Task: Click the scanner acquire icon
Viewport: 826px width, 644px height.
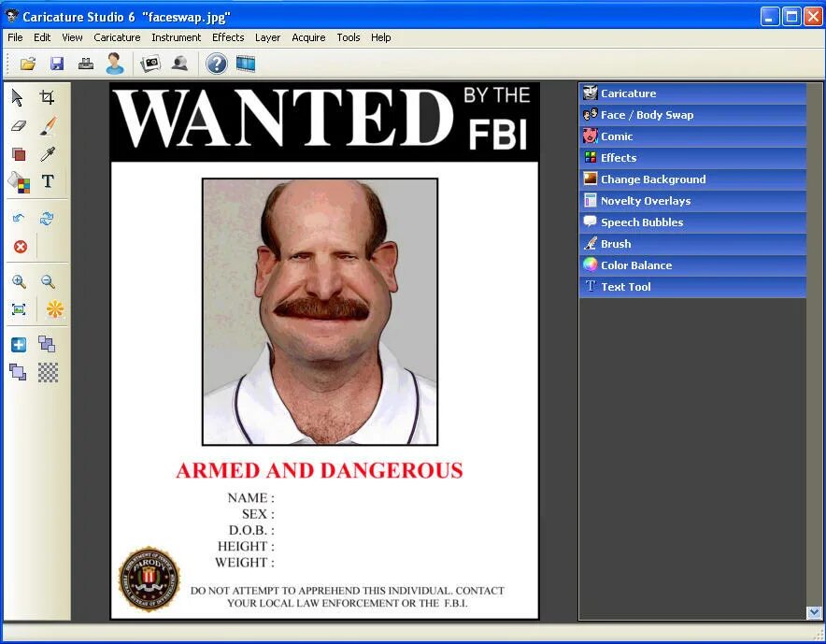Action: (86, 64)
